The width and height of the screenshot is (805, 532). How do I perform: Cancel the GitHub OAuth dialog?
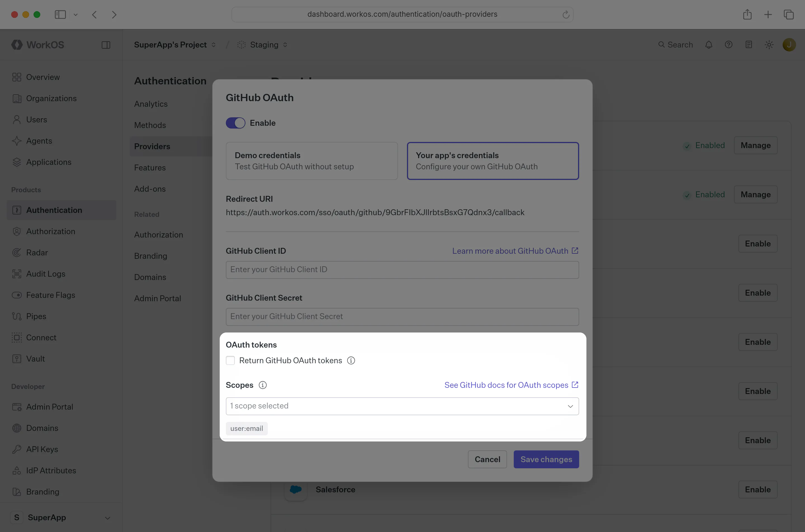click(487, 459)
